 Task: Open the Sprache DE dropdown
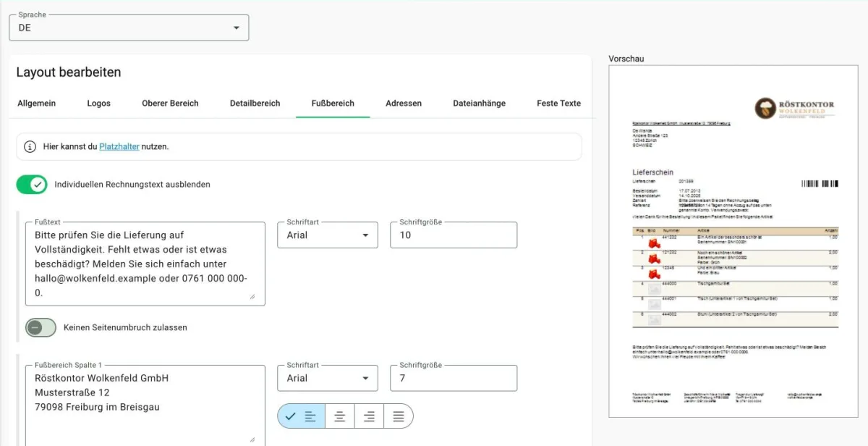tap(129, 28)
